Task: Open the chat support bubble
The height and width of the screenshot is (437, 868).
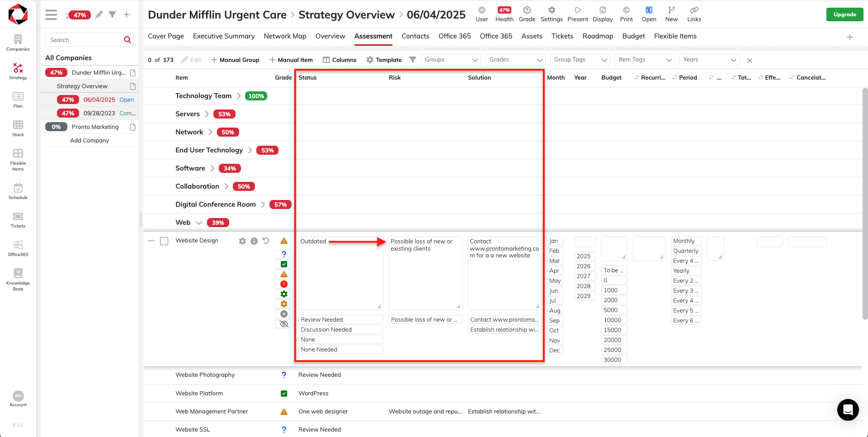Action: pos(848,410)
